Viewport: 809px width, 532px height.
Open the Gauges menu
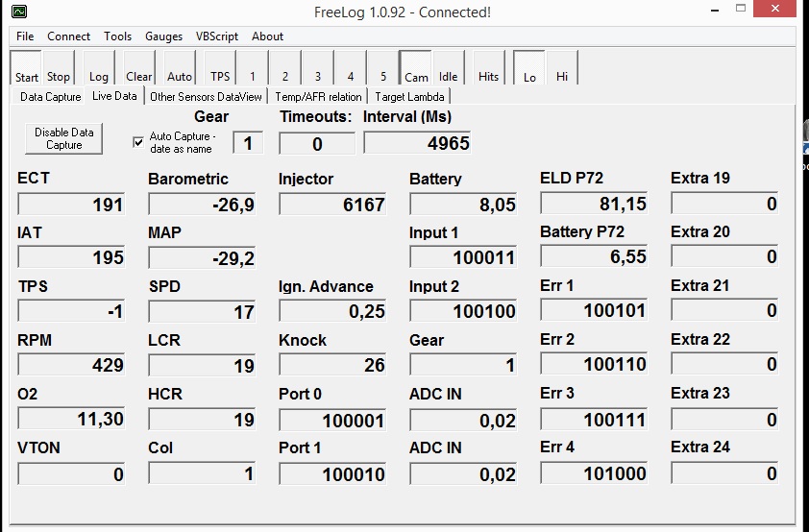click(163, 36)
